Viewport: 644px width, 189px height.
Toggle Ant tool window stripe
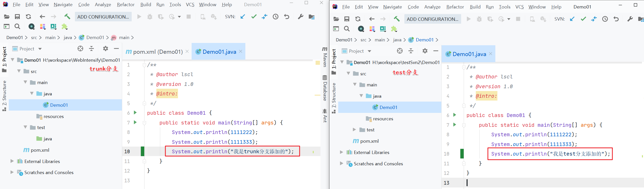pyautogui.click(x=325, y=115)
